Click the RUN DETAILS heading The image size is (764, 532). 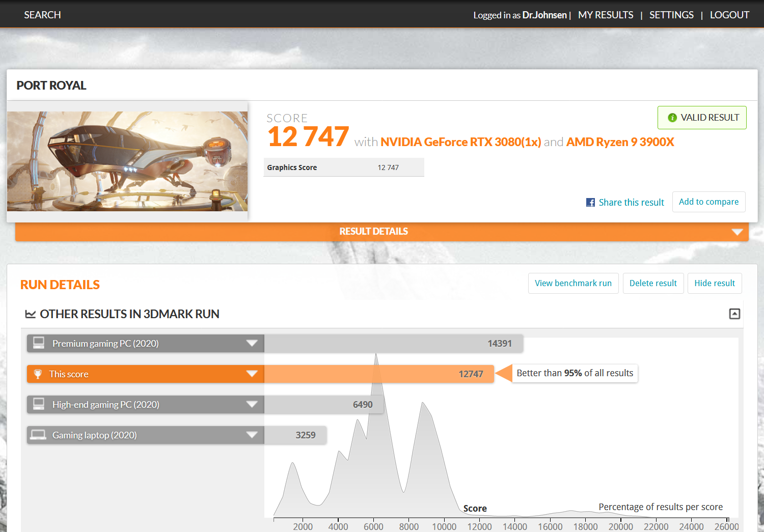[x=60, y=285]
